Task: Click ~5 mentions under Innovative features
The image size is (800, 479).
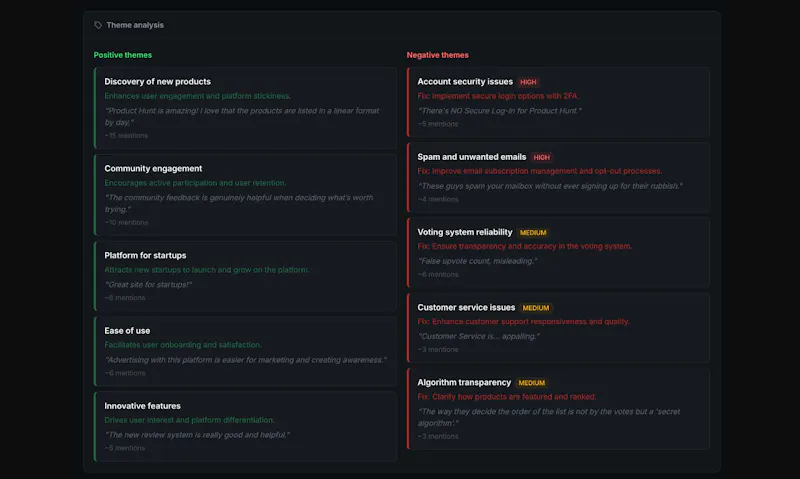Action: pyautogui.click(x=125, y=448)
